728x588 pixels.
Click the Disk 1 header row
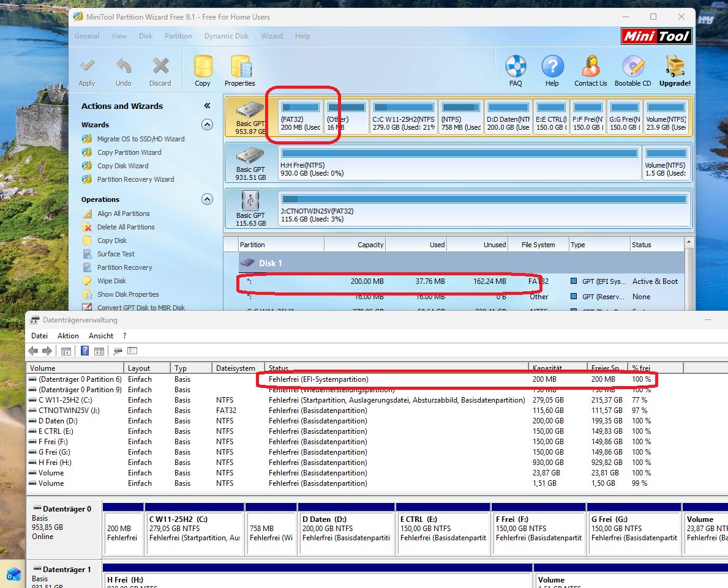tap(462, 263)
